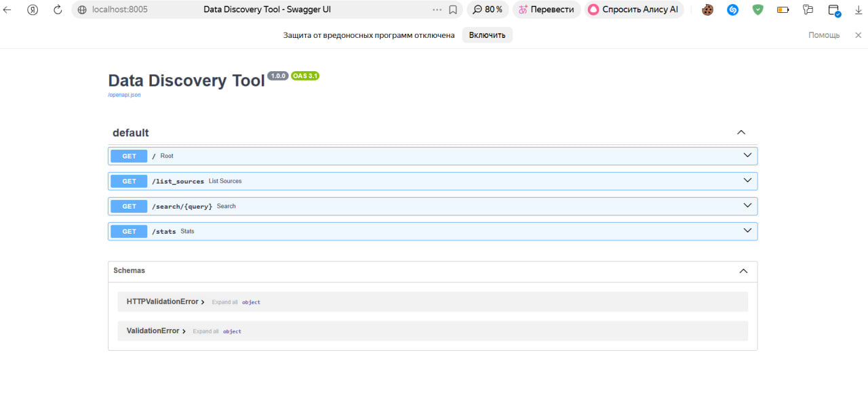Open the 80% zoom control

coord(488,10)
